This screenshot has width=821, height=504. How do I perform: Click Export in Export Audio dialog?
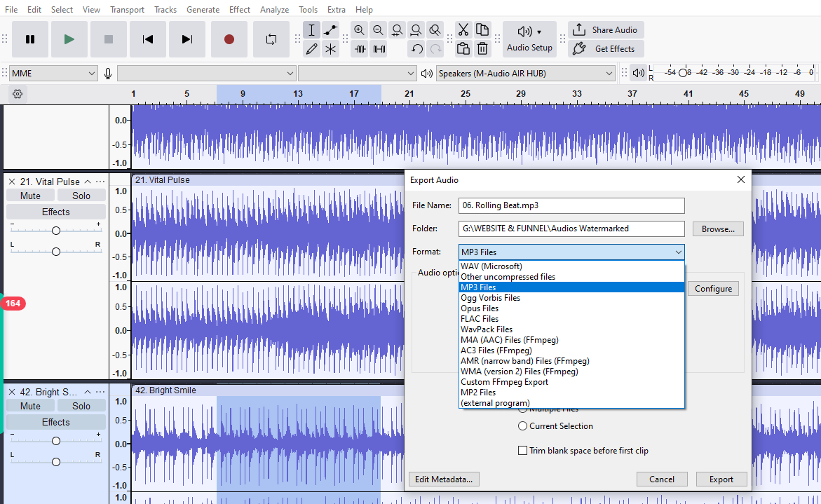click(x=721, y=479)
